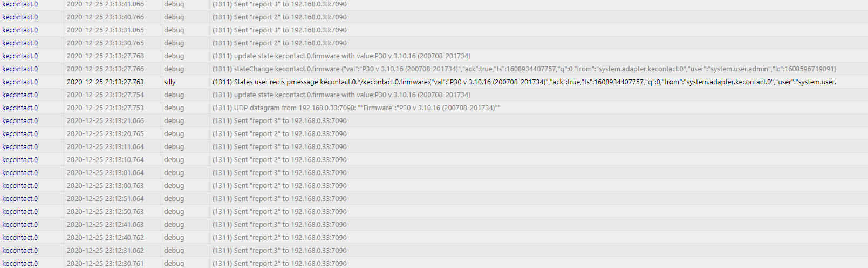Click kecontact.0 source at 23:12:30.761
The image size is (868, 268).
point(20,264)
